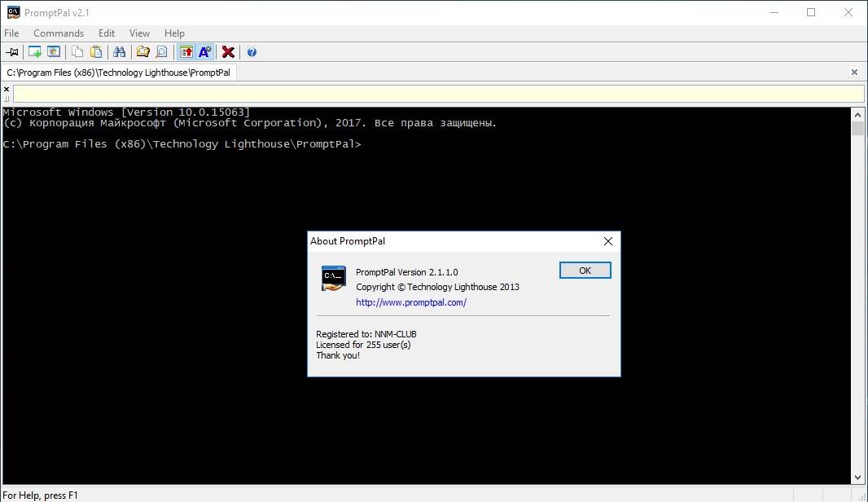Click the console scrollbar up arrow
Screen dimensions: 868x502
(x=857, y=115)
